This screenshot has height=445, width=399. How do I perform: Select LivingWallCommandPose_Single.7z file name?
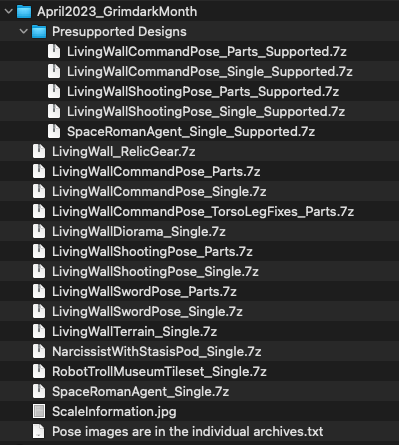coord(159,192)
